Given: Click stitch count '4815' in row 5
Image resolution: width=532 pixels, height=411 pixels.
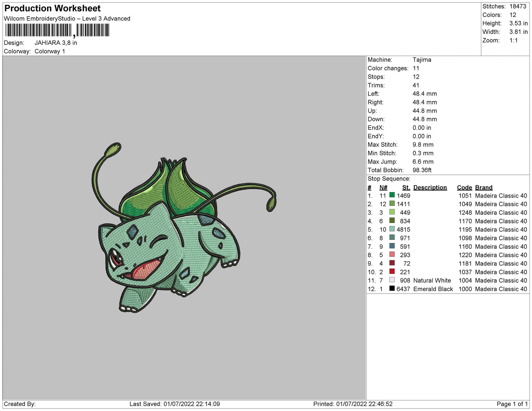Looking at the screenshot, I should [404, 229].
